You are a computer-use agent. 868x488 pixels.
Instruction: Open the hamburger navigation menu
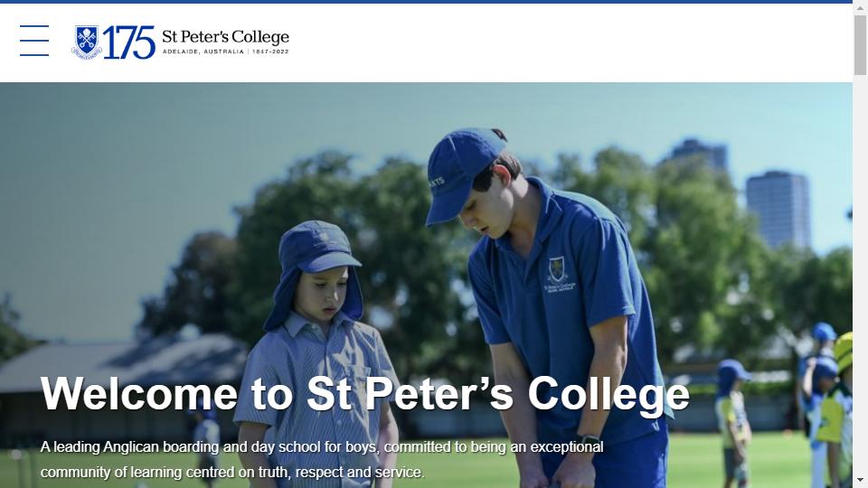click(x=34, y=41)
